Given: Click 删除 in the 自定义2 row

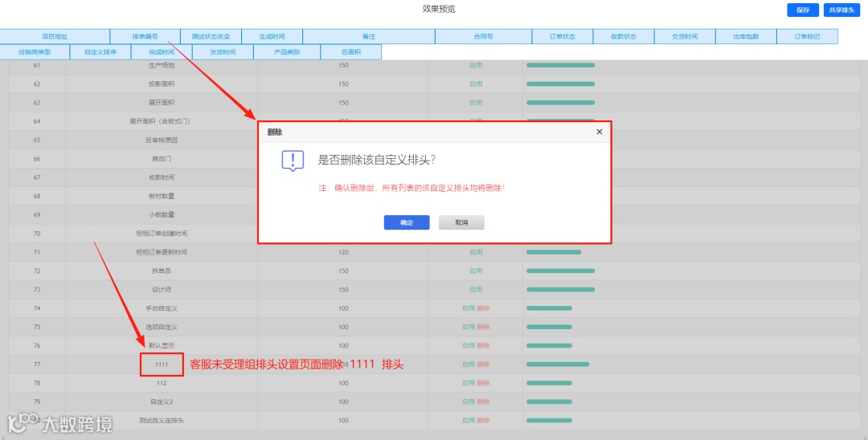Looking at the screenshot, I should tap(483, 401).
